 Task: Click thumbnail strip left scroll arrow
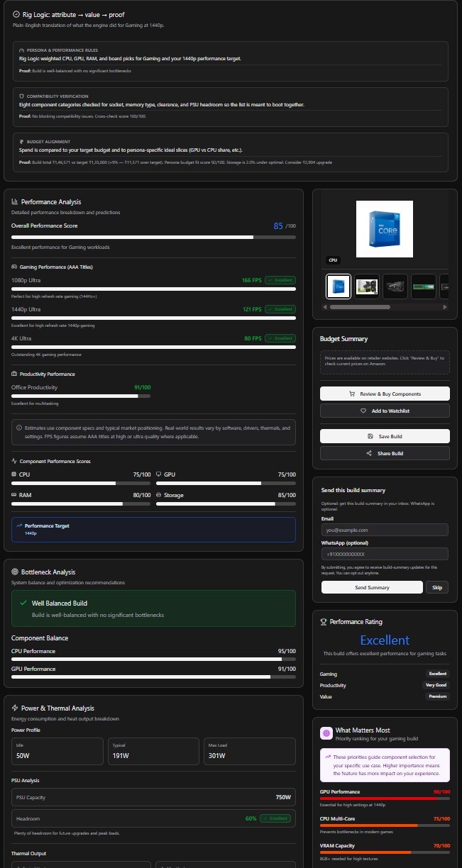click(325, 307)
